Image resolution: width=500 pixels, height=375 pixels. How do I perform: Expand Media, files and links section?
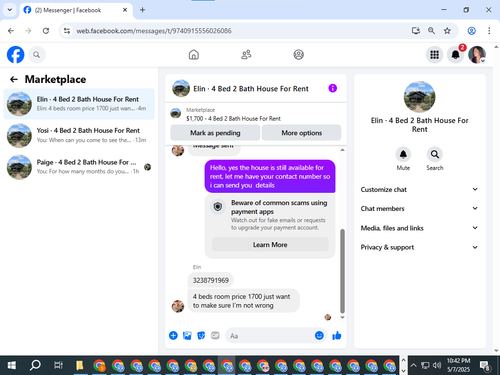[419, 228]
